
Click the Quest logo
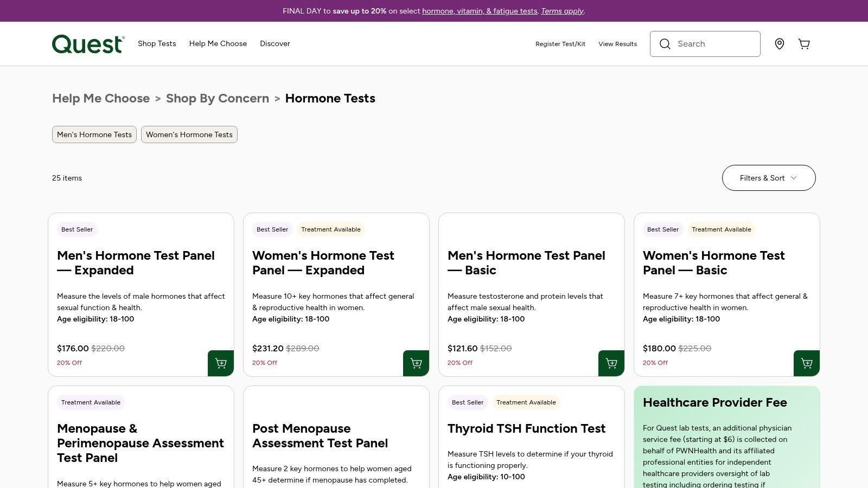tap(88, 44)
